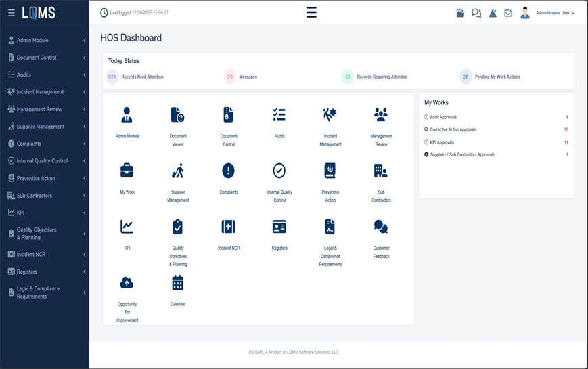Open the Audits checklist tile icon
The image size is (588, 369).
(279, 115)
